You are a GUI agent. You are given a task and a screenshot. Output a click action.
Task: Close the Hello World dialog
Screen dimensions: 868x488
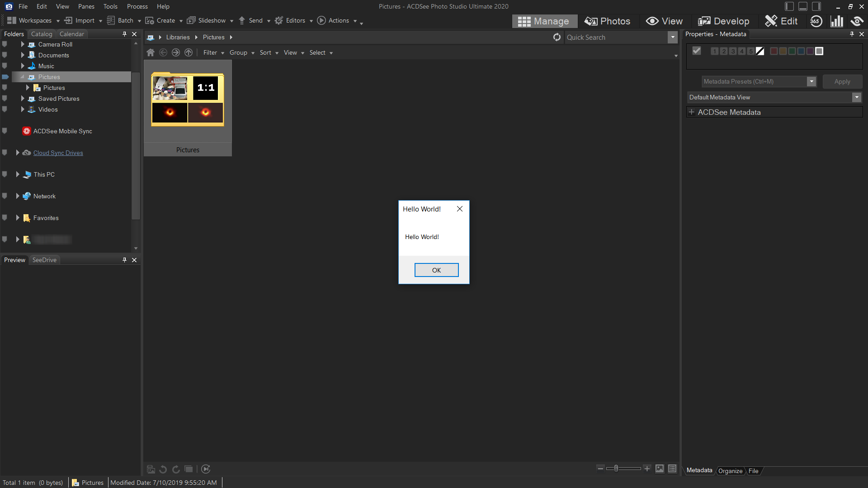click(460, 209)
